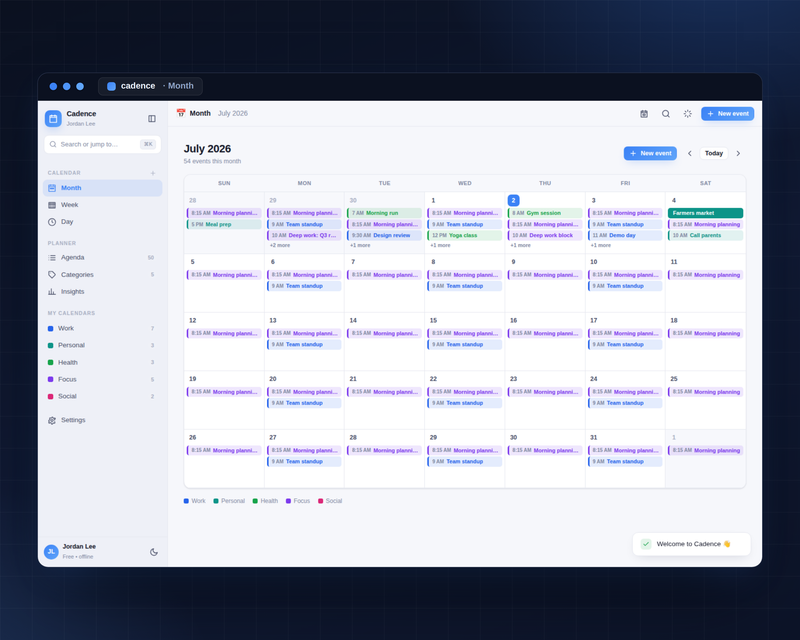The height and width of the screenshot is (640, 800).
Task: Click the Categories tag icon
Action: pos(52,275)
